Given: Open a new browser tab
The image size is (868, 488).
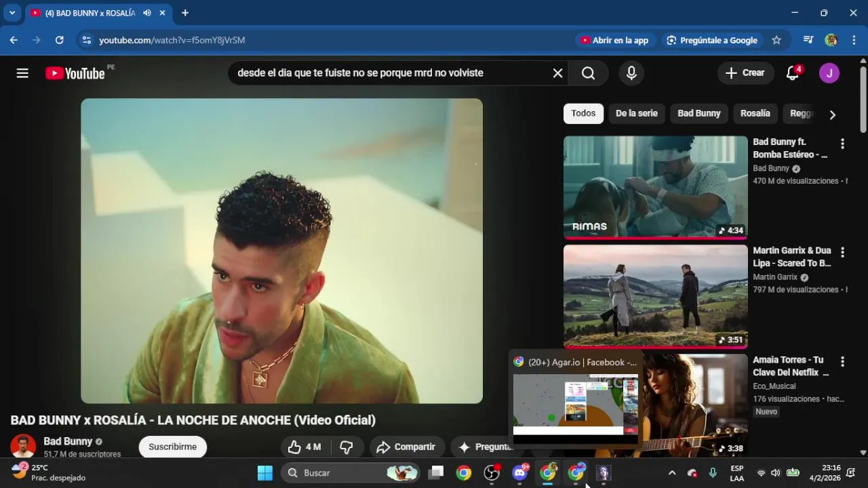Looking at the screenshot, I should click(x=185, y=13).
